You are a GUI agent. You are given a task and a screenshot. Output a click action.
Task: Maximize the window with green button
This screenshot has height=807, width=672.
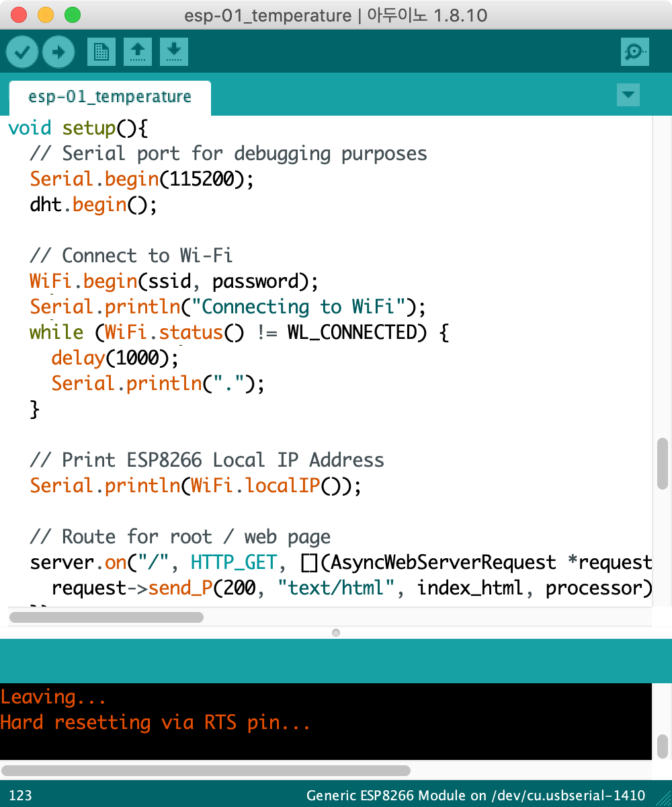coord(72,15)
